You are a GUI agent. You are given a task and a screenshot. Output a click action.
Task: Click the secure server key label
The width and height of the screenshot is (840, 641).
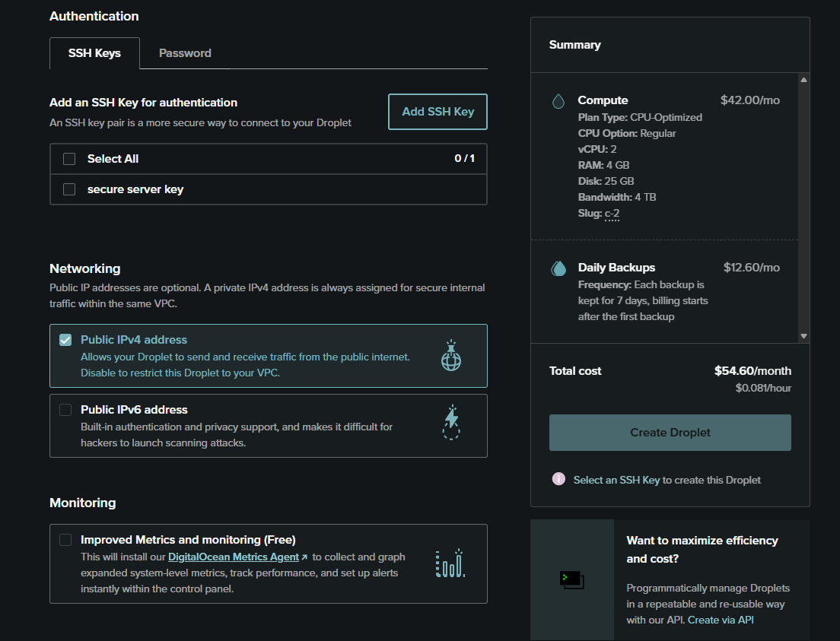135,189
